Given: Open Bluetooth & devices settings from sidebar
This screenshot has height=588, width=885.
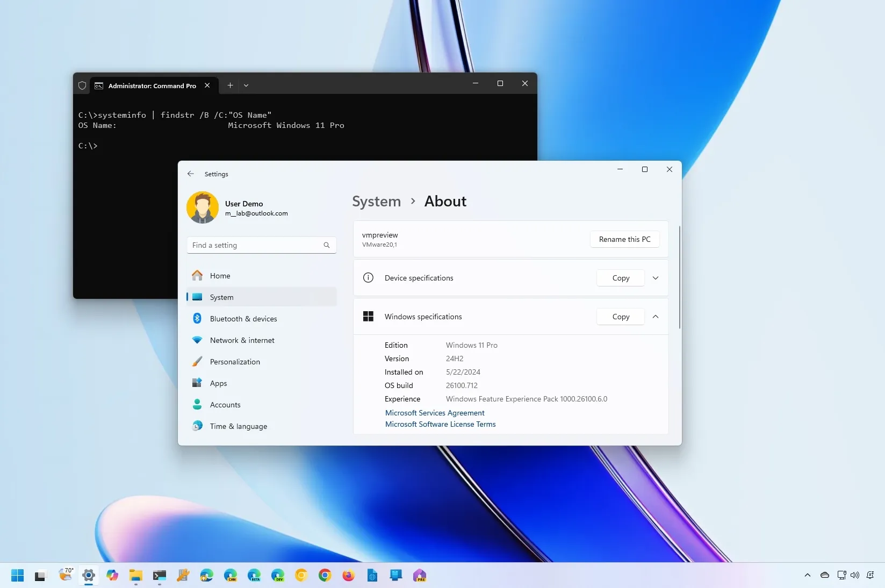Looking at the screenshot, I should point(243,318).
